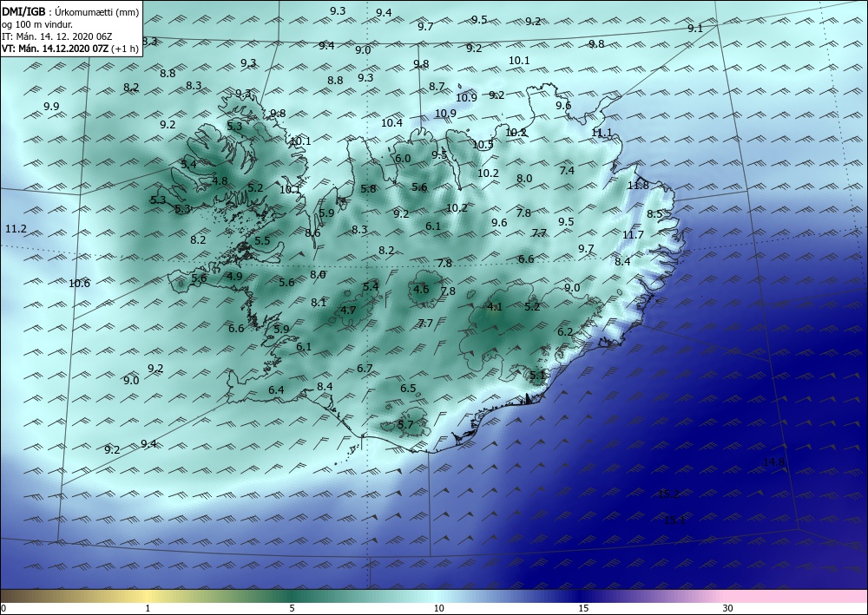Select the 8.5 value label
Image resolution: width=868 pixels, height=615 pixels.
(654, 213)
